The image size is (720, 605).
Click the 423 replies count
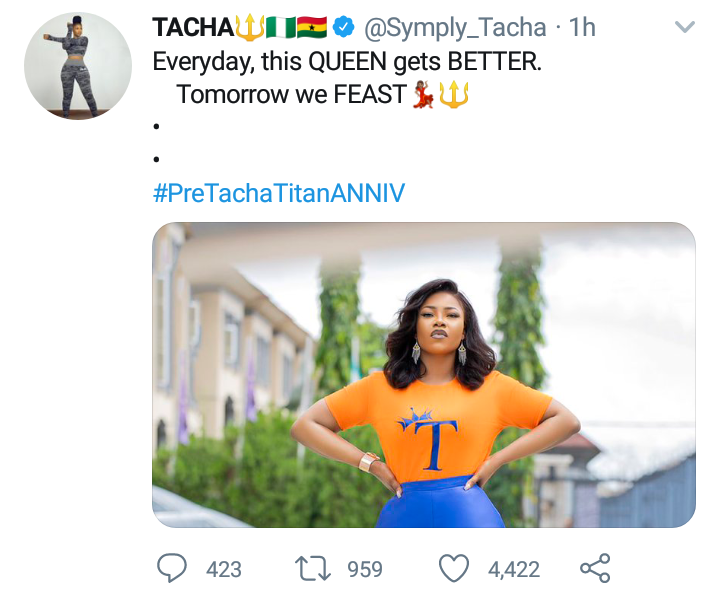[224, 569]
